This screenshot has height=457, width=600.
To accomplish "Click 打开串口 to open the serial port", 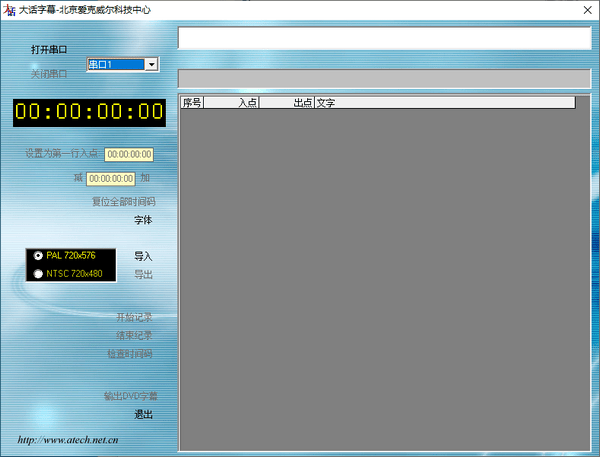I will [49, 49].
